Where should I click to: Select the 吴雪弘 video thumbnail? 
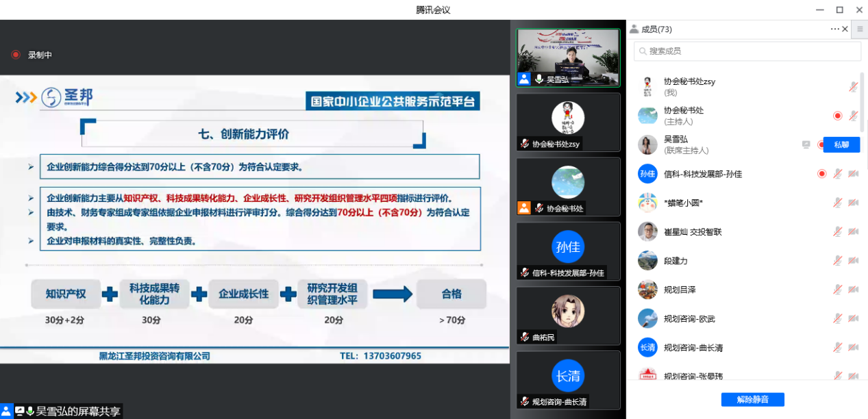tap(568, 58)
